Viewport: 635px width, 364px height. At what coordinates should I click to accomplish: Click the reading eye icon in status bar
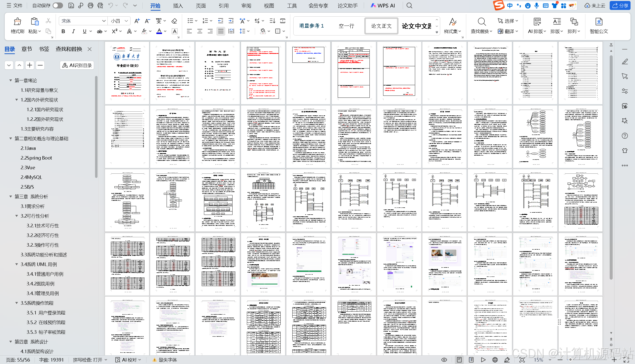(444, 360)
